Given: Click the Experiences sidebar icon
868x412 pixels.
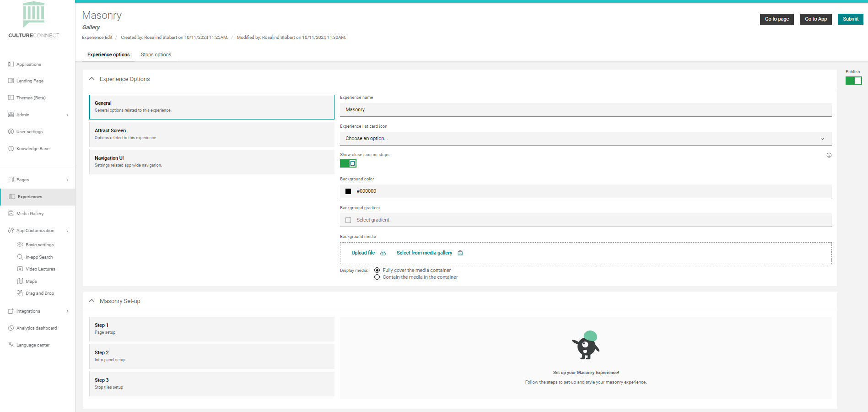Looking at the screenshot, I should pos(12,196).
